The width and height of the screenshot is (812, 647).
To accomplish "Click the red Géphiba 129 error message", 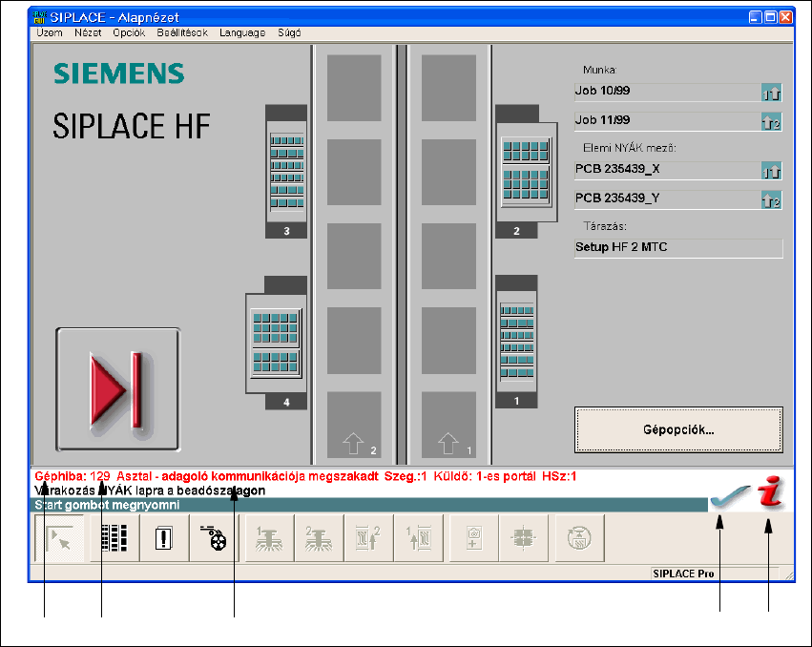I will (x=305, y=475).
